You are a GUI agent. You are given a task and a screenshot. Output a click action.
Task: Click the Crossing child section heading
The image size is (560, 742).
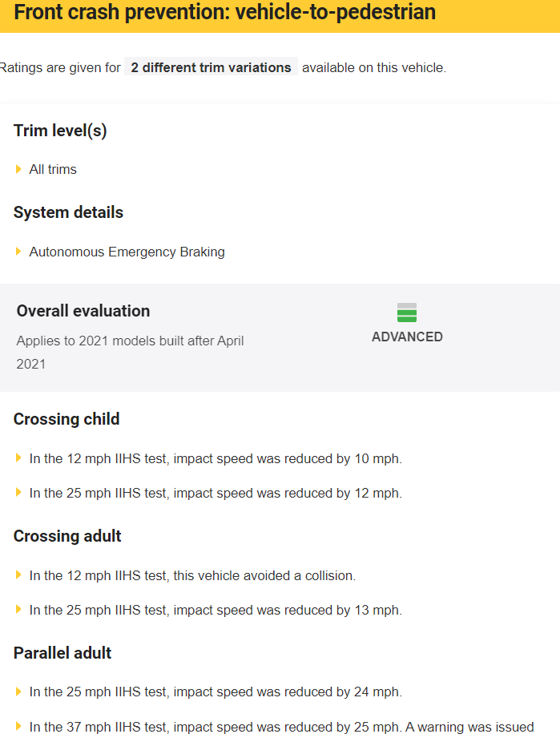(66, 419)
